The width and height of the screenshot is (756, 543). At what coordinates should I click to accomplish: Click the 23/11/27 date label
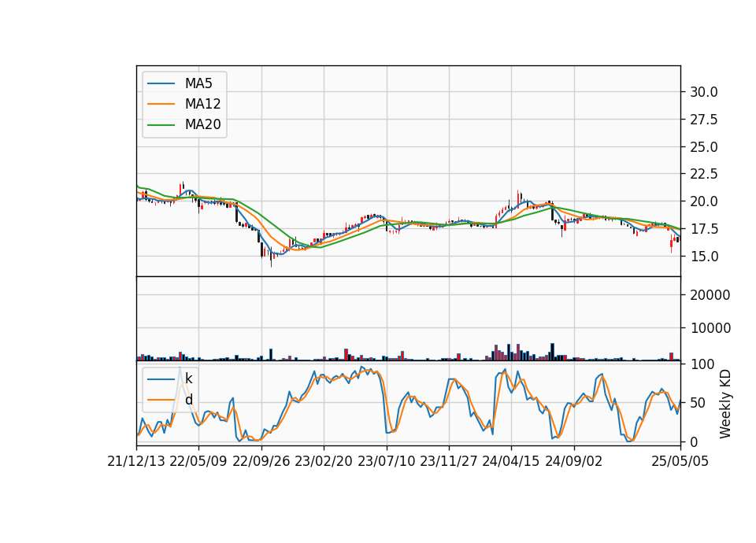point(448,461)
